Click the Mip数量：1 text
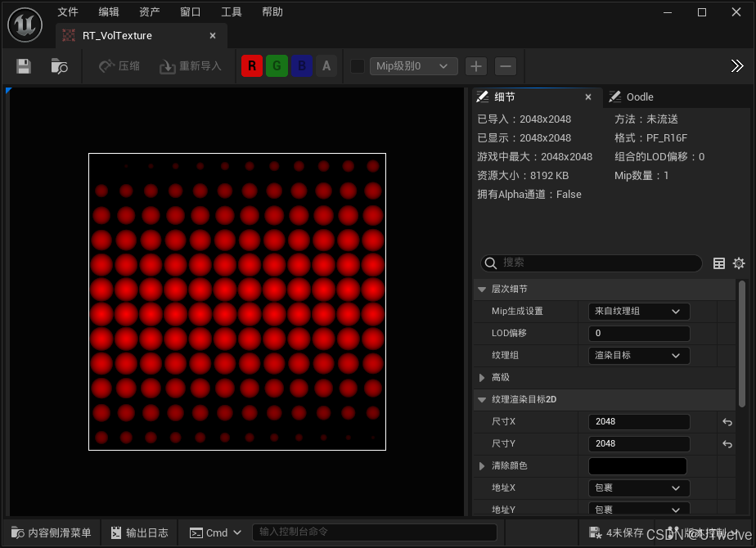This screenshot has height=548, width=756. (641, 175)
